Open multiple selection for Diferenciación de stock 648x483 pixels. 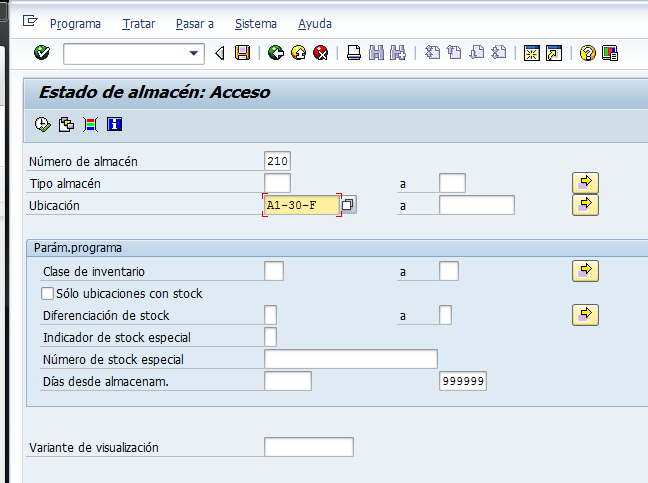pos(585,315)
